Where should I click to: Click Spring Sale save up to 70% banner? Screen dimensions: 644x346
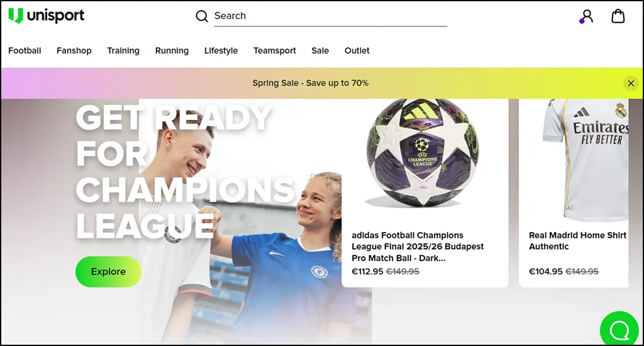pos(311,83)
